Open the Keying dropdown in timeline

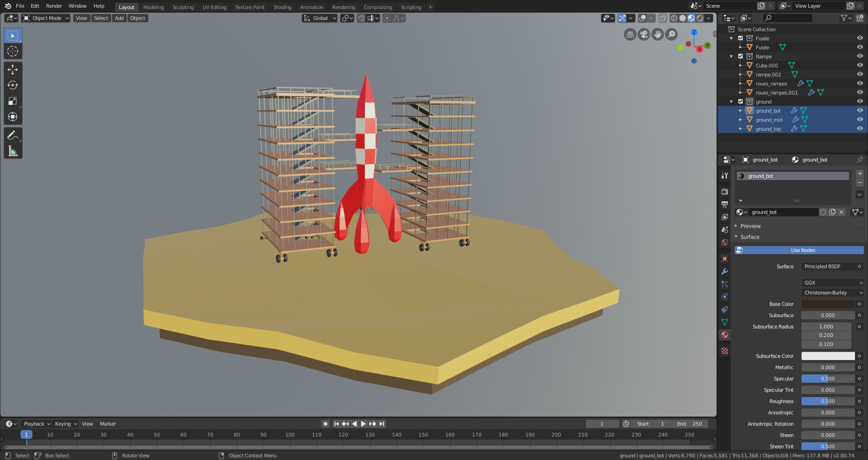coord(66,424)
